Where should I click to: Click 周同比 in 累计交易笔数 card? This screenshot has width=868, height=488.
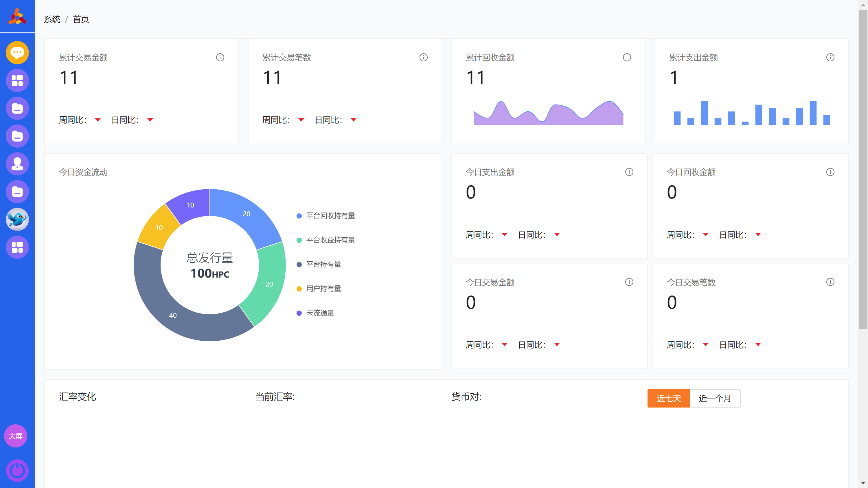(276, 120)
